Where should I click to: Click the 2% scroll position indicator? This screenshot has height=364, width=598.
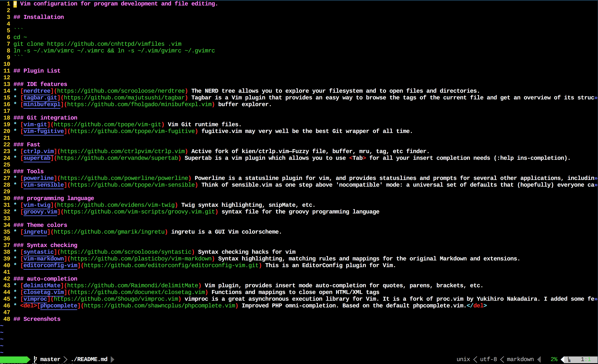[554, 359]
